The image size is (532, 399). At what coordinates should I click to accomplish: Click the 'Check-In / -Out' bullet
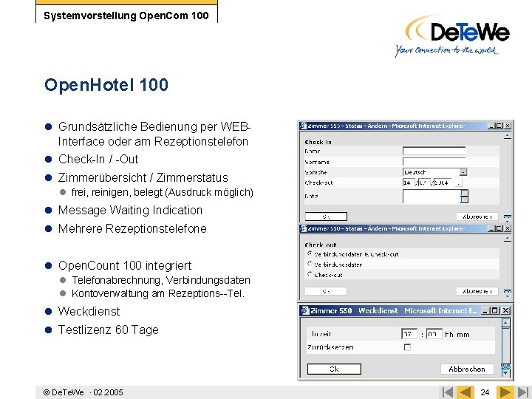point(98,159)
